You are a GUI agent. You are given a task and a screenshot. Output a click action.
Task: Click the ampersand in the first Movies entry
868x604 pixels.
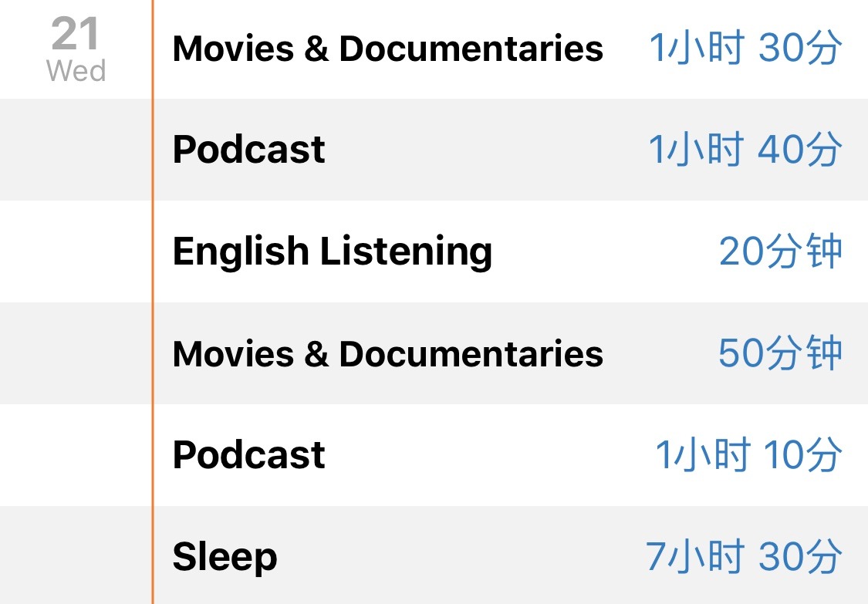[316, 49]
